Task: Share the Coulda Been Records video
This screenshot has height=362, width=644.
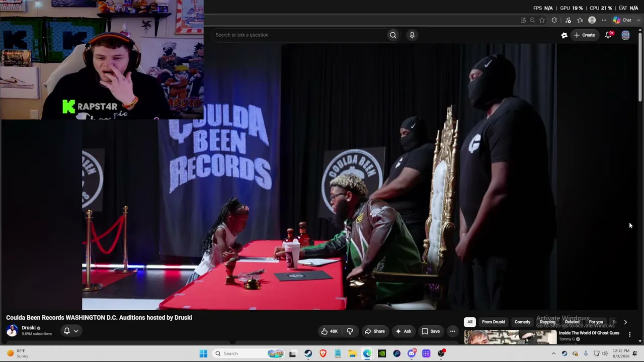Action: pyautogui.click(x=374, y=331)
